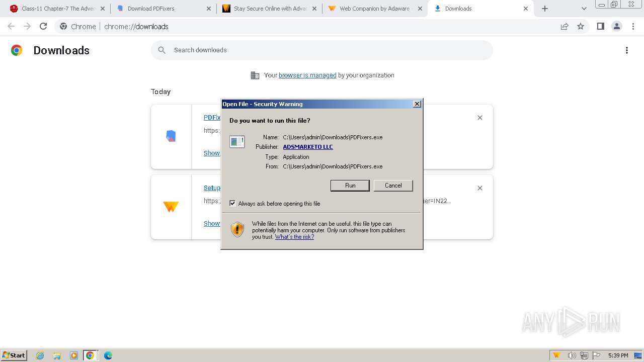The width and height of the screenshot is (644, 362).
Task: Open the Windows Start menu
Action: point(14,355)
